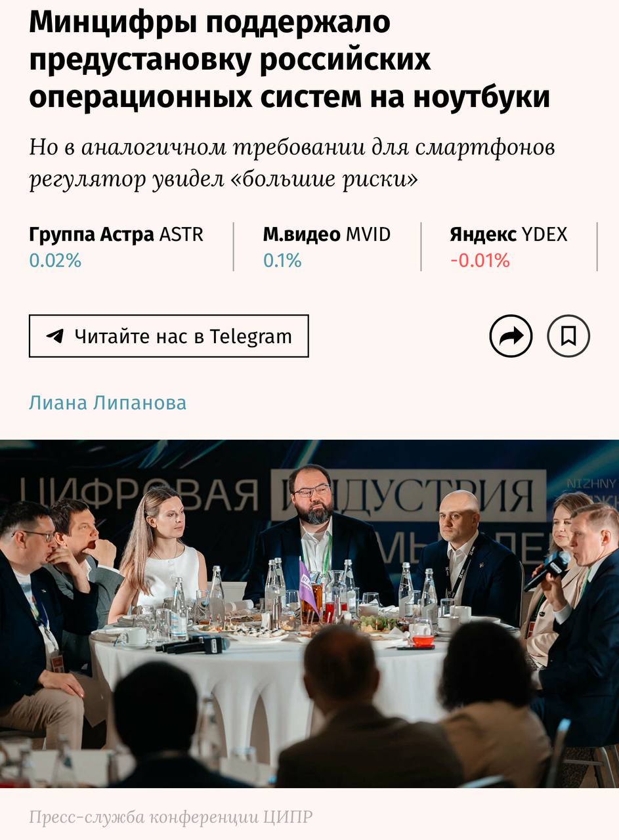The width and height of the screenshot is (619, 840).
Task: Select the 0.02% change value for Астра
Action: (x=55, y=261)
